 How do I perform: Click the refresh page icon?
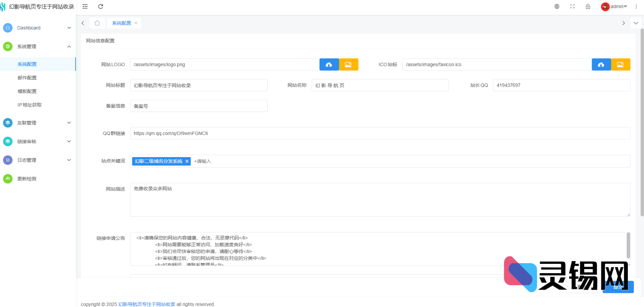tap(101, 6)
